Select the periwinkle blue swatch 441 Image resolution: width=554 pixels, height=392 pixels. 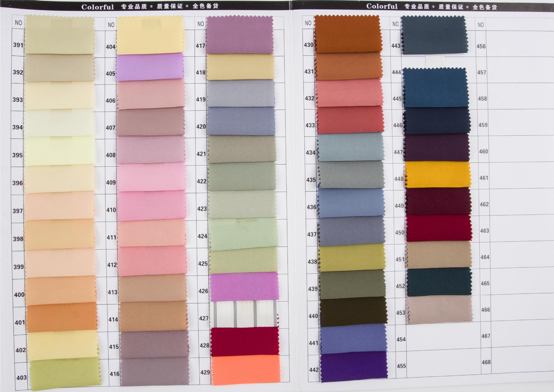point(353,340)
